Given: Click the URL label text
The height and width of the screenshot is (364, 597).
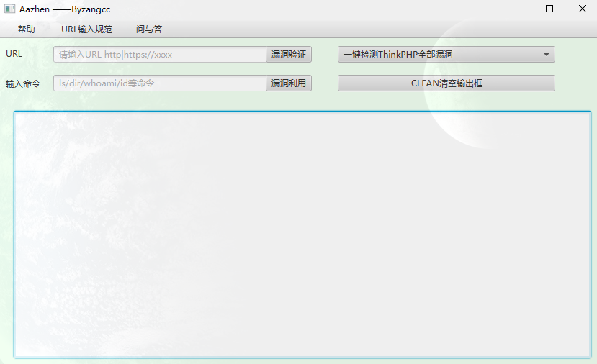Looking at the screenshot, I should 14,54.
